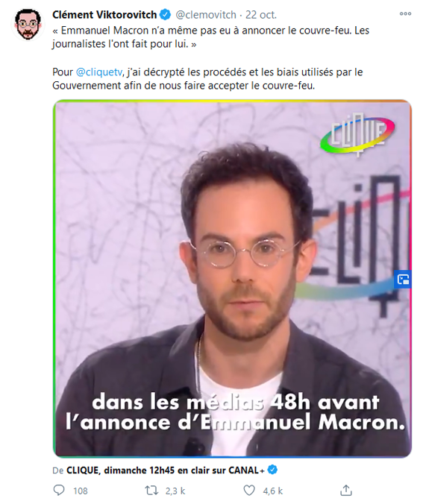Play the embedded Clique video
423x504 pixels.
tap(232, 279)
